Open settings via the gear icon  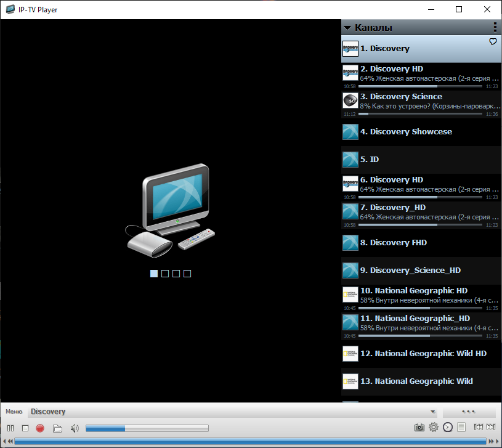[x=434, y=427]
